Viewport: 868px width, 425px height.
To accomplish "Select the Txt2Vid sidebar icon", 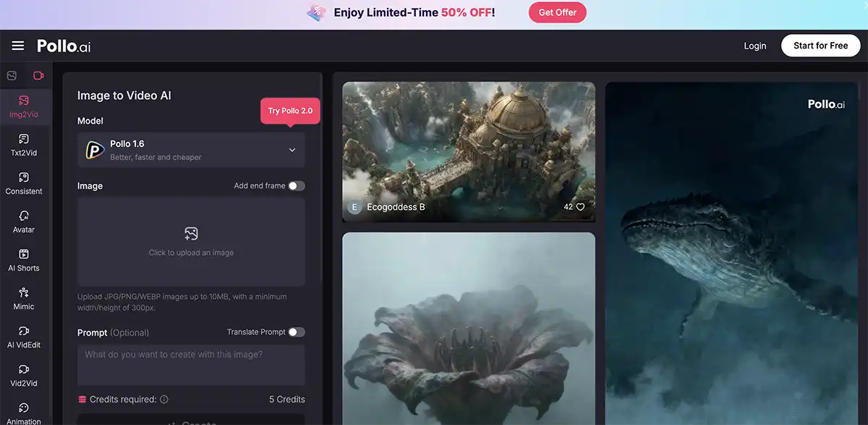I will point(24,145).
